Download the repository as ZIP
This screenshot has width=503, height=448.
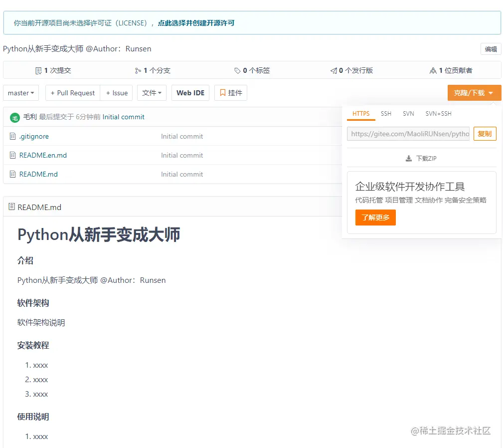(x=422, y=158)
